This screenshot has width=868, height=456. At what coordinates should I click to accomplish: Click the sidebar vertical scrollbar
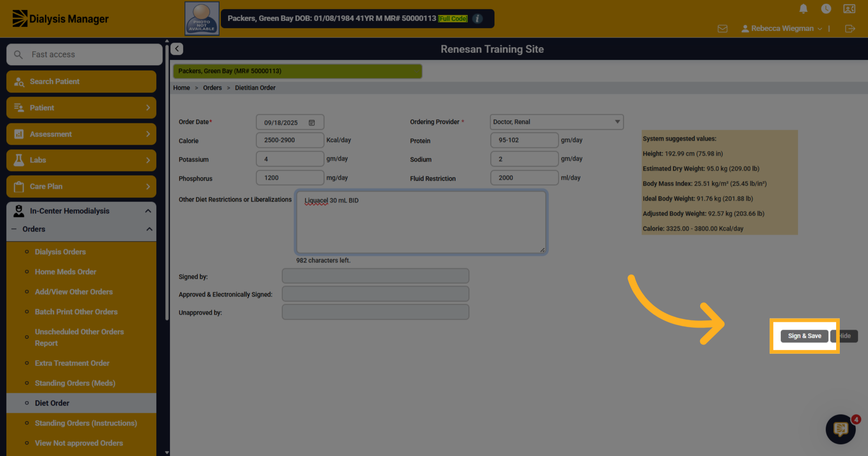167,181
